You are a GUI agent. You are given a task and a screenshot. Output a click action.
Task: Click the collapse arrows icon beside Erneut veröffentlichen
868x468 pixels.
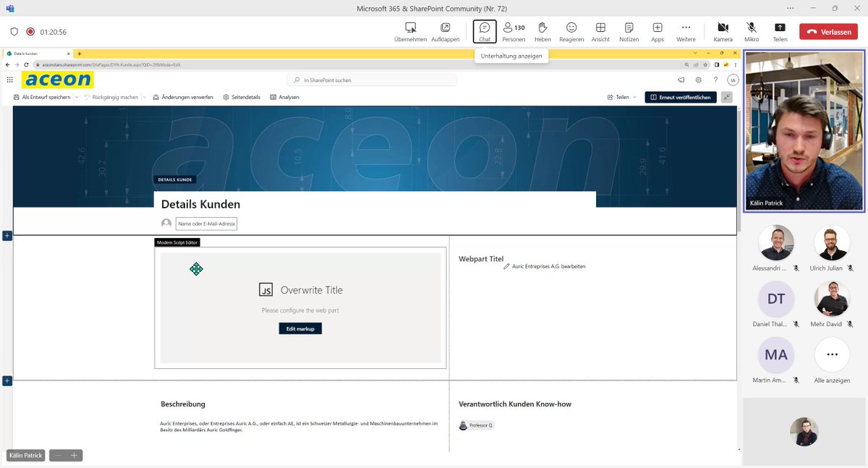pyautogui.click(x=726, y=97)
